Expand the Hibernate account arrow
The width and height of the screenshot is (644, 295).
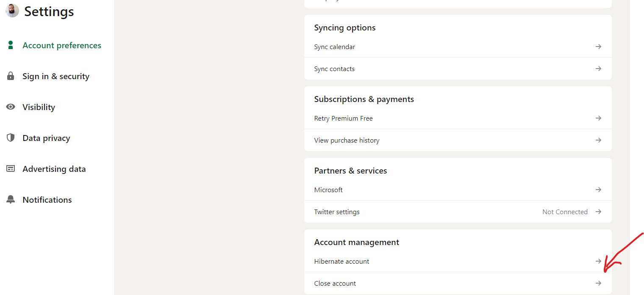(x=598, y=261)
